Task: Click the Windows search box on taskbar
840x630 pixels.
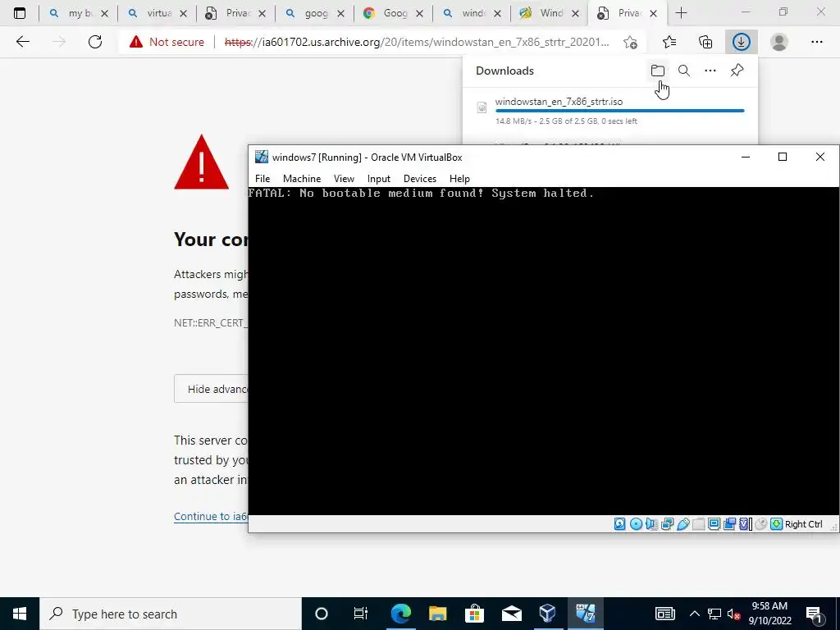Action: coord(171,614)
